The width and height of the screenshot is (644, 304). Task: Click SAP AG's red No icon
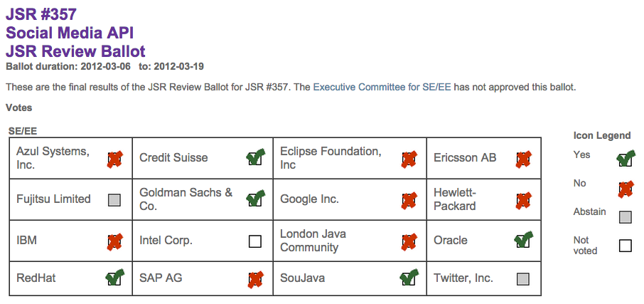(255, 279)
